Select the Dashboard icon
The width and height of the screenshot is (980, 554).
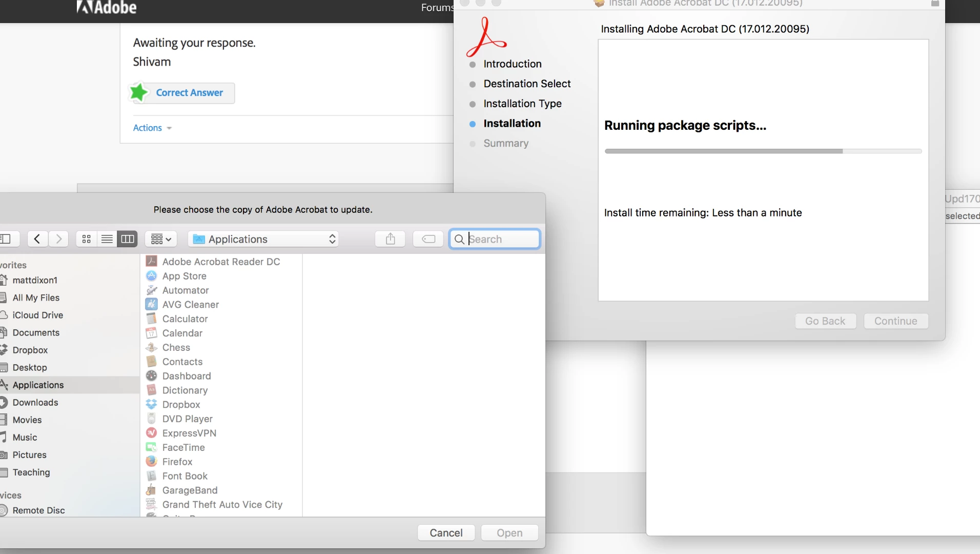tap(151, 376)
